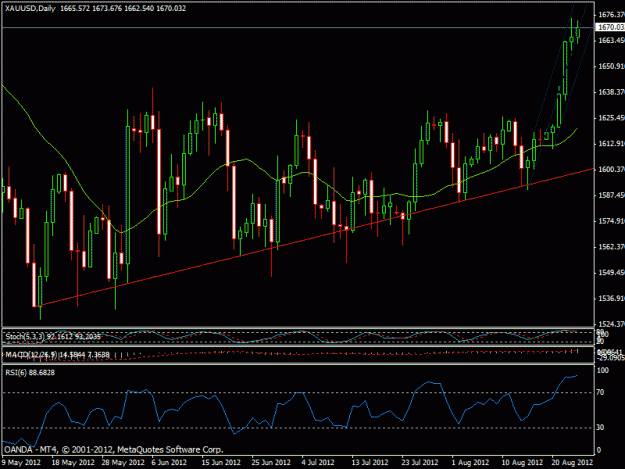
Task: Select the Stoch(5,3,3) indicator label
Action: pos(53,337)
